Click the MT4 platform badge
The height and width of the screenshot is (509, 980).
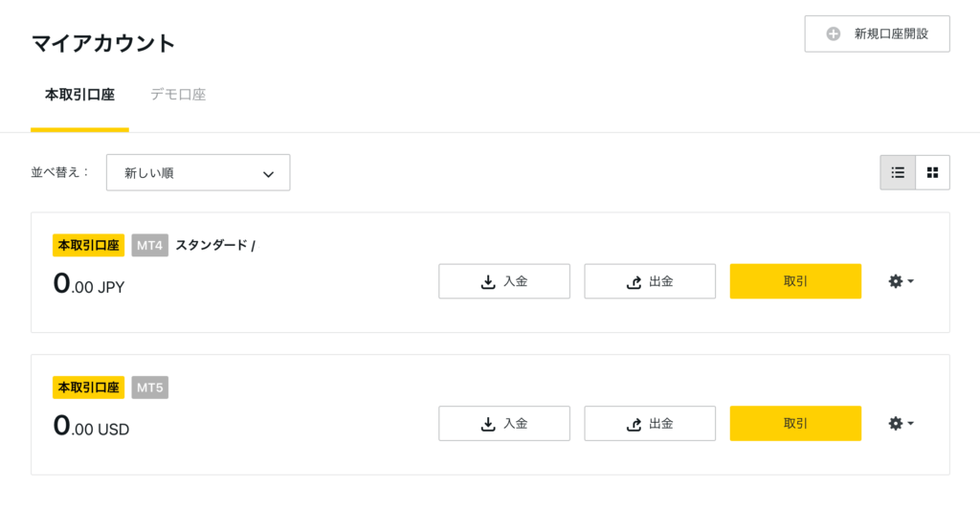(x=150, y=246)
